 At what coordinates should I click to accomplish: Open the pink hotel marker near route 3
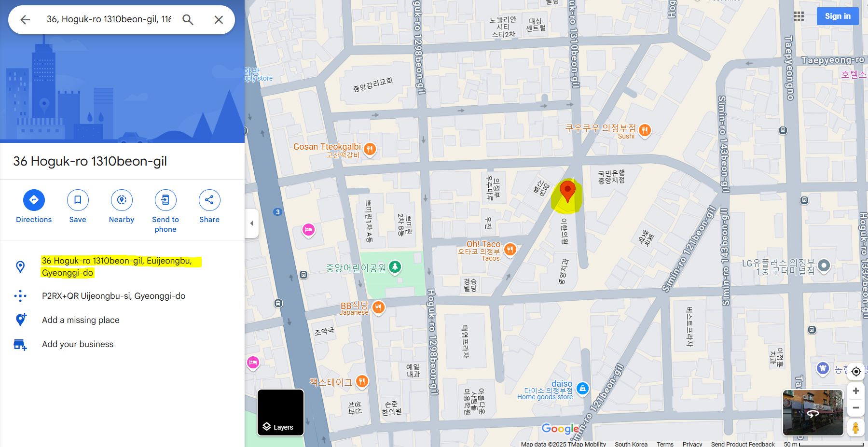(x=309, y=230)
